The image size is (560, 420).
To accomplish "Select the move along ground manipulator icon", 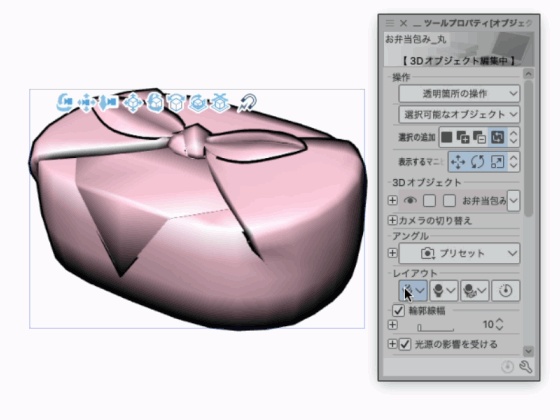I will coord(220,103).
